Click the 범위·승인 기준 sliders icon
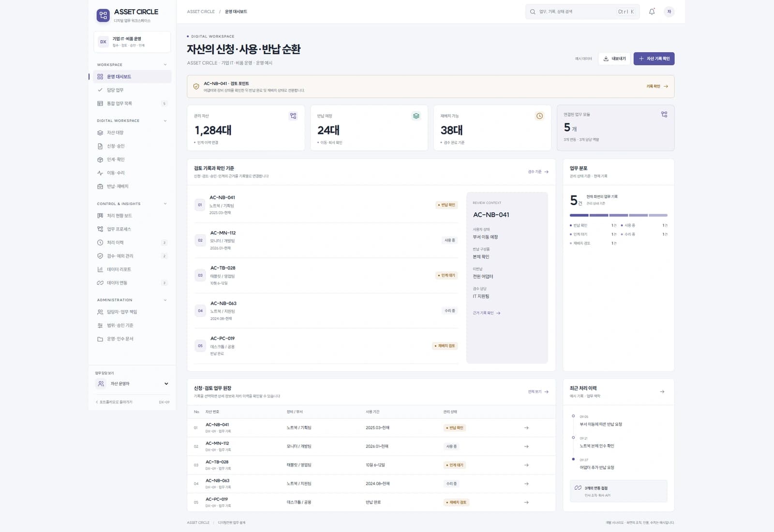 pos(100,325)
